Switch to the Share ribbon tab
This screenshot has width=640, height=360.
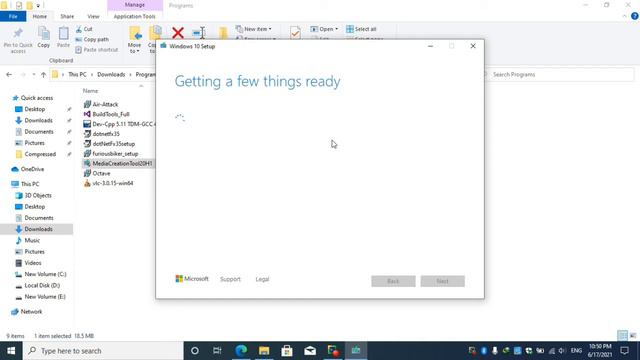(x=67, y=16)
